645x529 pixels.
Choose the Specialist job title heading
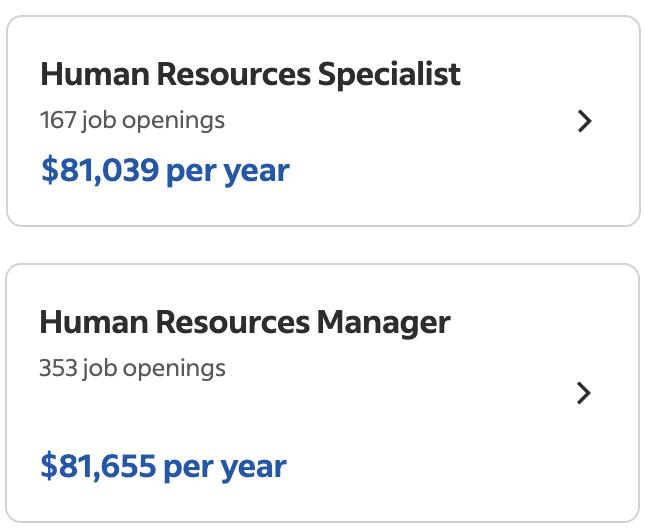(250, 74)
